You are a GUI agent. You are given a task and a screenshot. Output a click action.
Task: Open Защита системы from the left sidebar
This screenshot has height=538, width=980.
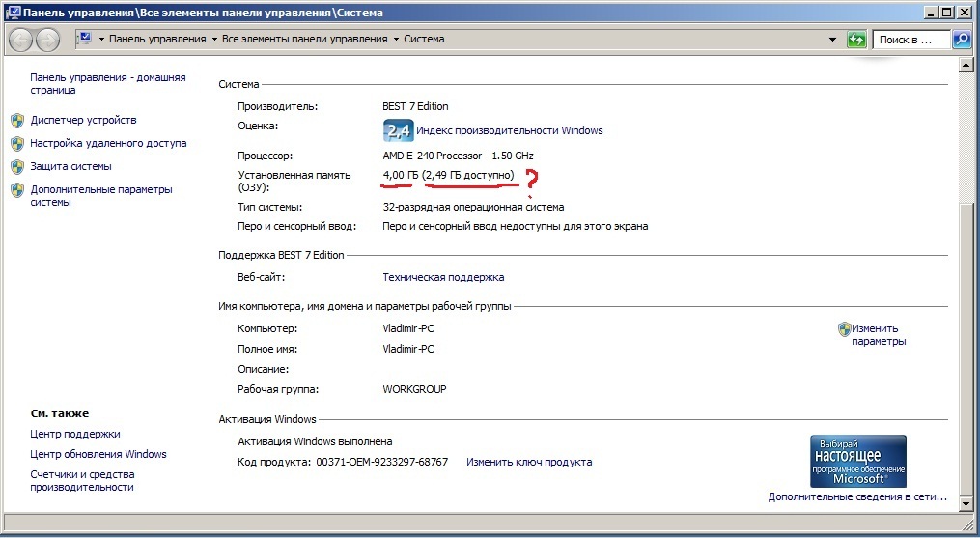coord(70,166)
